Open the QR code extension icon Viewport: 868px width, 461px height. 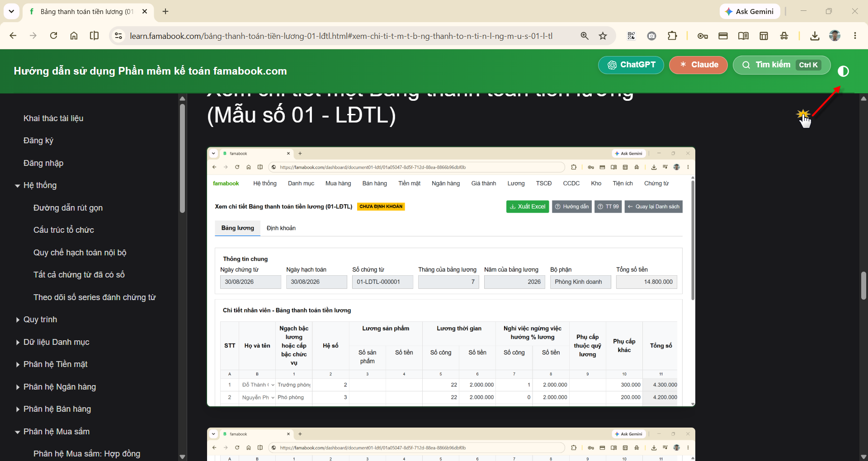point(632,36)
